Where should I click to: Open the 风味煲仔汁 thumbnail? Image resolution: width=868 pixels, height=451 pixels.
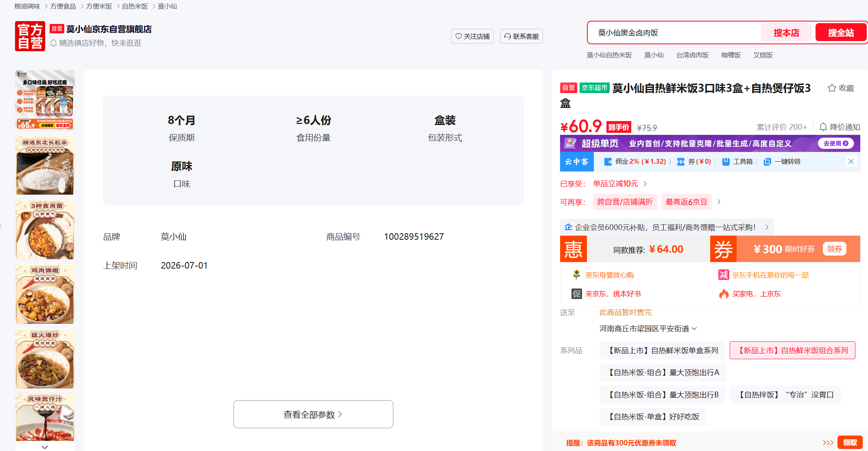pyautogui.click(x=45, y=417)
